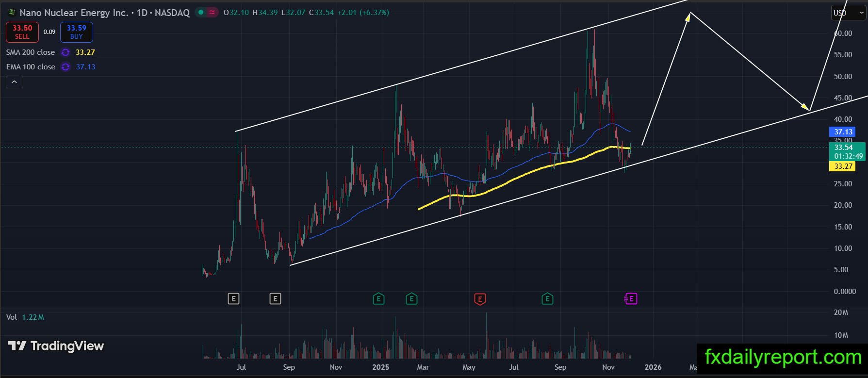Click the Vol 1.22M volume legend
Screen dimensions: 868x378
(x=25, y=317)
